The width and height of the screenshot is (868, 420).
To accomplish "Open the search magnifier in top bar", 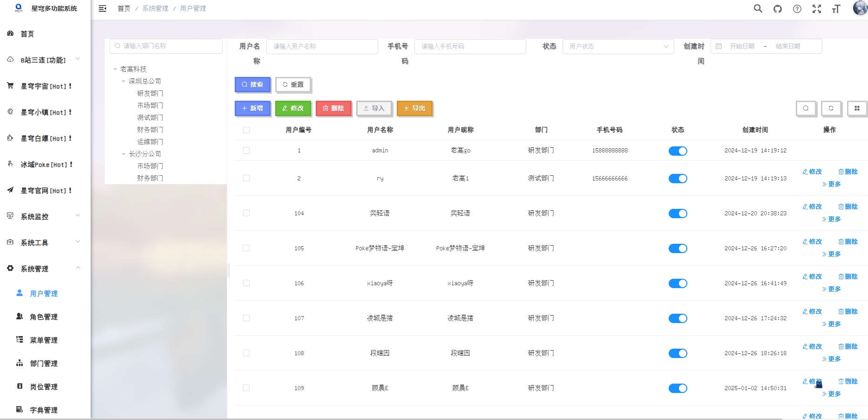I will pos(758,8).
